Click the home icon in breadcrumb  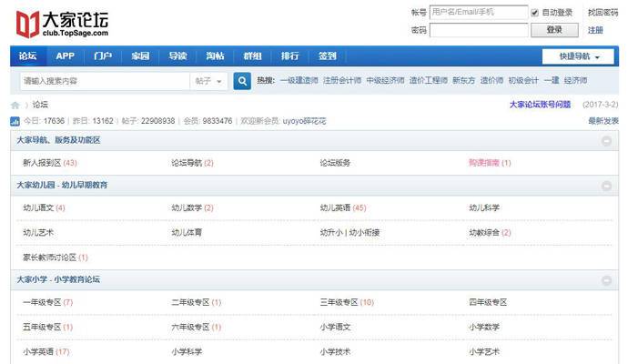coord(15,105)
